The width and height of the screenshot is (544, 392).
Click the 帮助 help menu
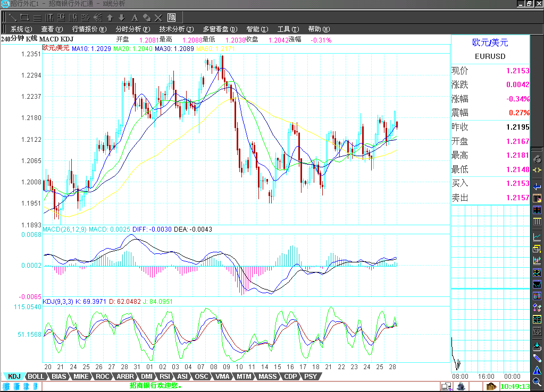click(x=319, y=29)
